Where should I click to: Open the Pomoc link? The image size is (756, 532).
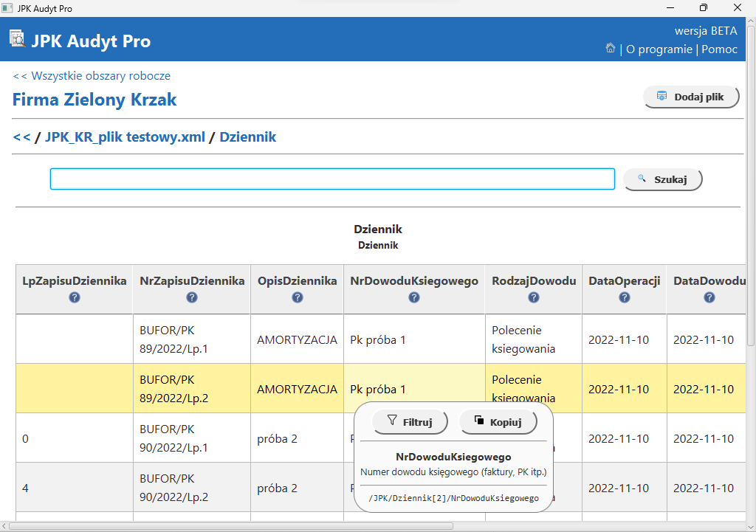pyautogui.click(x=719, y=49)
